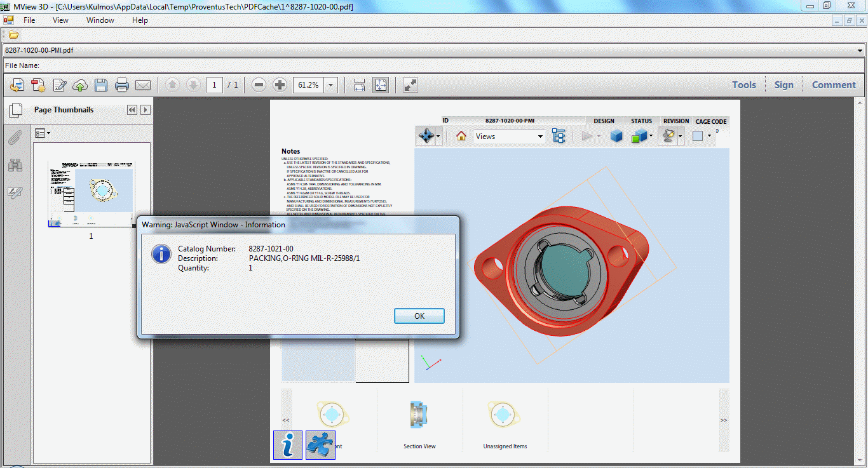The image size is (868, 468).
Task: Reset to default view with home icon
Action: 461,136
